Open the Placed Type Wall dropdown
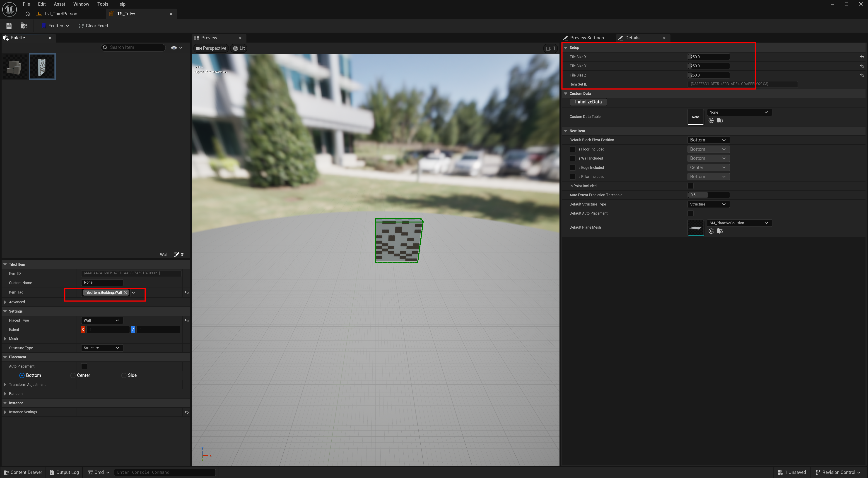Image resolution: width=868 pixels, height=478 pixels. click(x=101, y=320)
